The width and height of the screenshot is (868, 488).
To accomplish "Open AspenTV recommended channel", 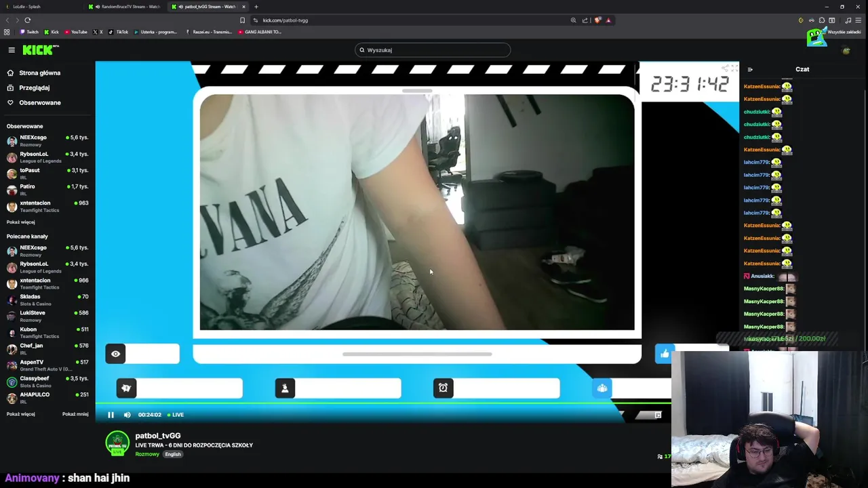I will click(x=47, y=365).
